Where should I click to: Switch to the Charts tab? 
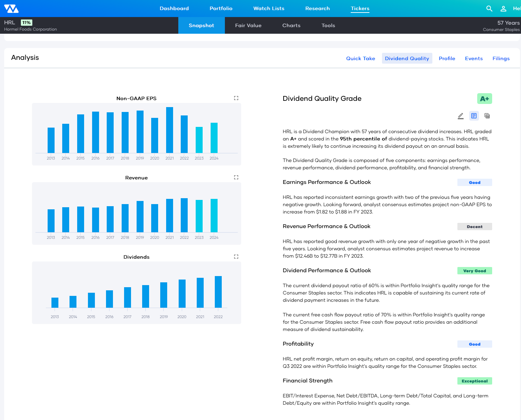point(291,25)
